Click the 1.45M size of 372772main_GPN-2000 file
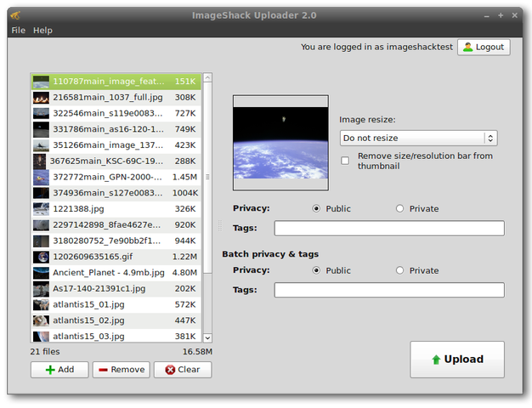532x408 pixels. pyautogui.click(x=184, y=177)
